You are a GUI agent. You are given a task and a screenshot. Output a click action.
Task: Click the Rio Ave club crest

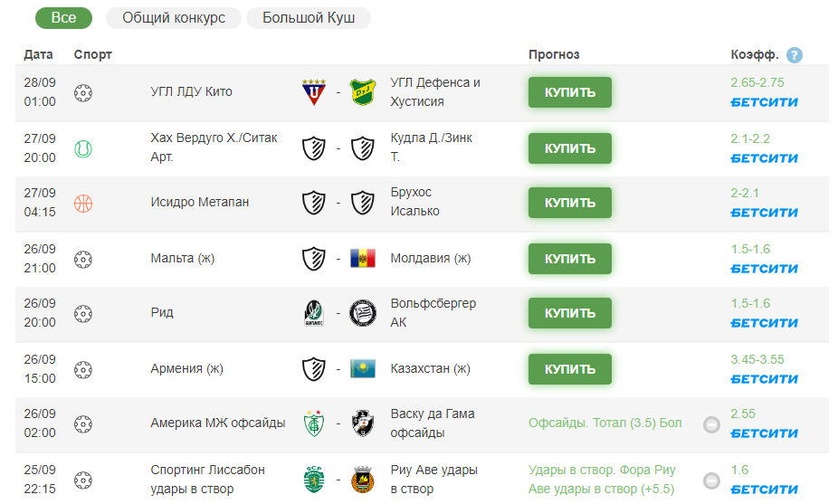pyautogui.click(x=363, y=480)
